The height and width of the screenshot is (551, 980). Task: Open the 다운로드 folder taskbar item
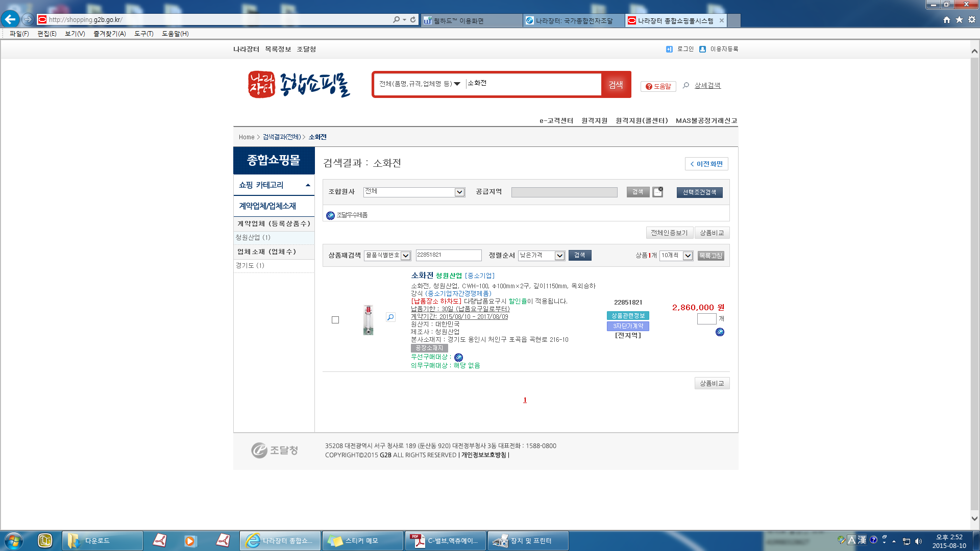(x=102, y=541)
